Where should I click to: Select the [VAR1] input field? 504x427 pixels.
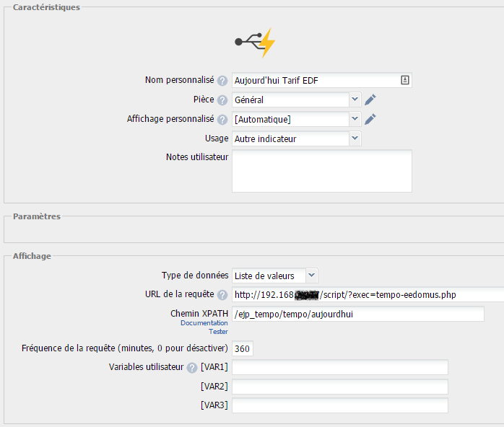pyautogui.click(x=339, y=368)
